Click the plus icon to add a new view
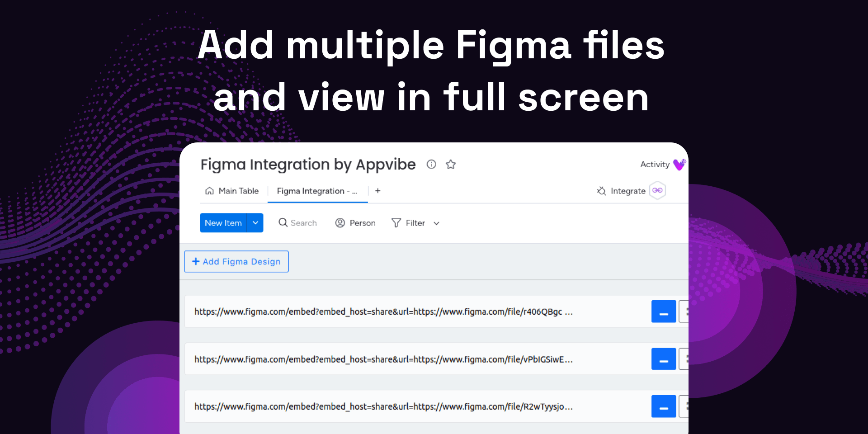868x434 pixels. [377, 191]
